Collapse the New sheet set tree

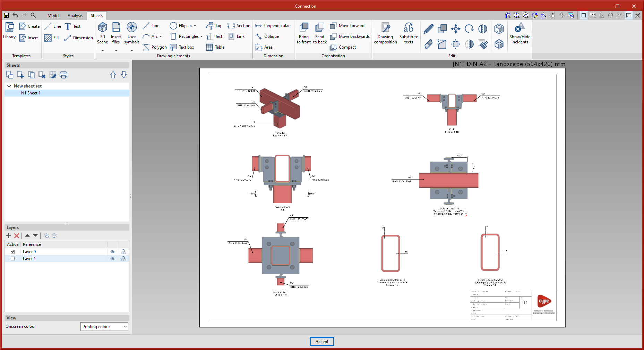(9, 86)
